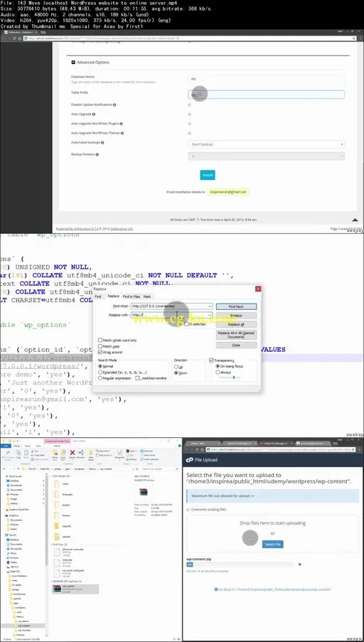Image resolution: width=364 pixels, height=642 pixels.
Task: Open the Mark tab in Replace dialog
Action: coord(147,296)
